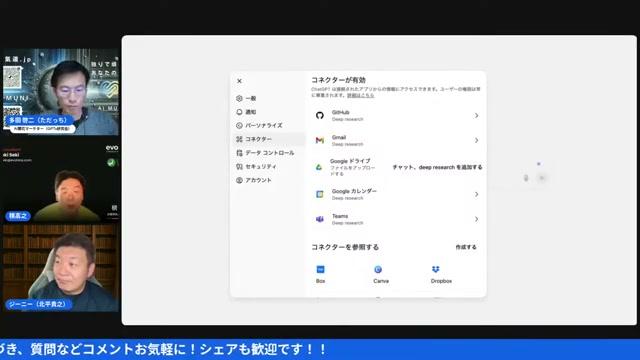Click the コネクターが有効 heading

338,80
